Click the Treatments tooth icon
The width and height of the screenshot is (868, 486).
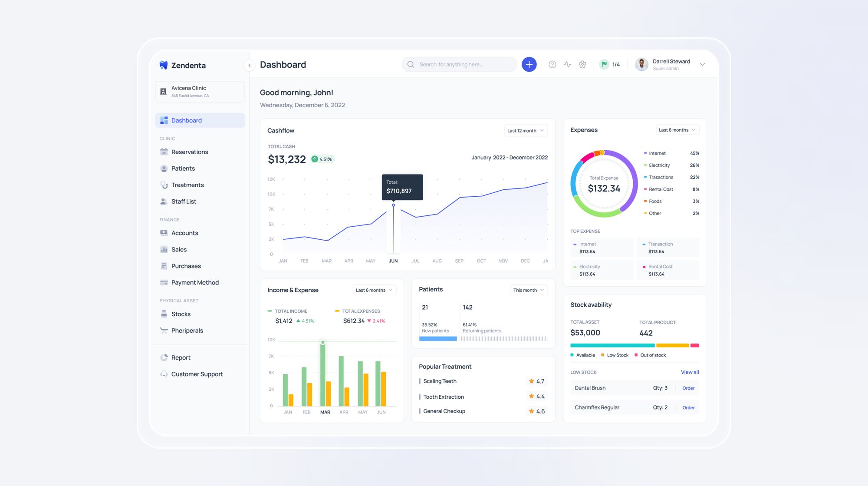164,185
